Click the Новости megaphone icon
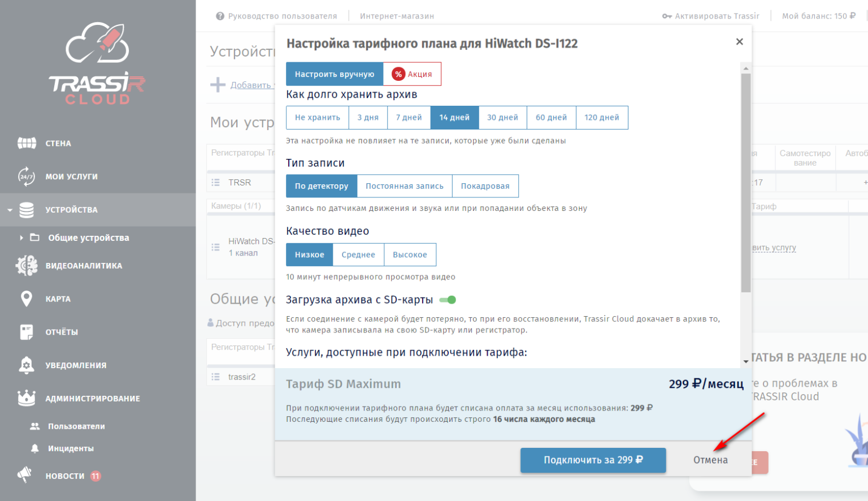 (25, 474)
